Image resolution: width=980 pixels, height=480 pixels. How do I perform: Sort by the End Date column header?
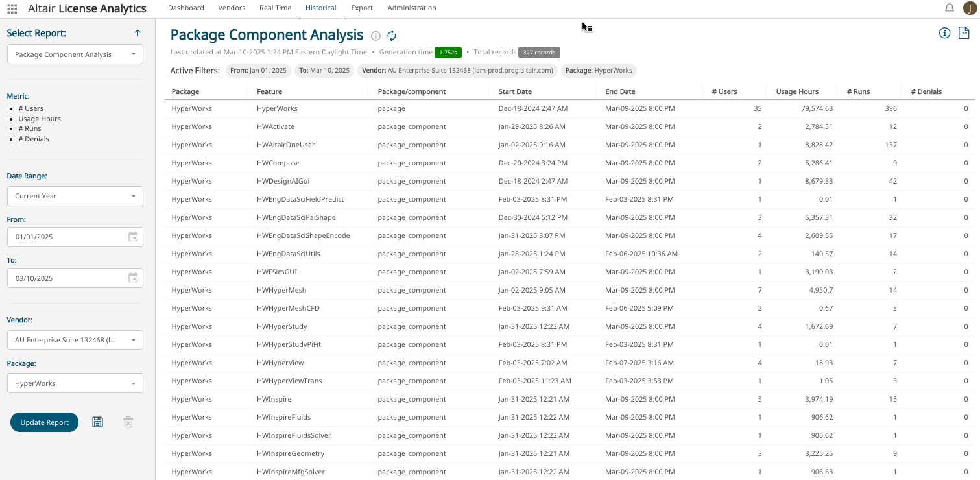click(620, 91)
